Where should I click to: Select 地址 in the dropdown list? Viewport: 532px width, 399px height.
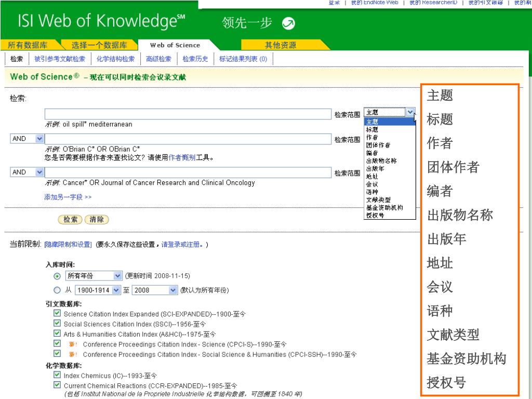click(x=390, y=177)
